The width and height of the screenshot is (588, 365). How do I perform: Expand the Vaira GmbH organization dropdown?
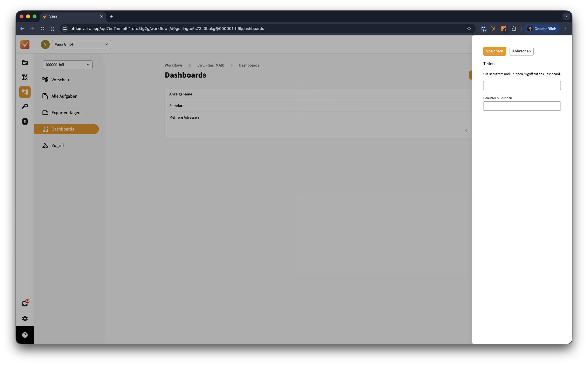[x=81, y=44]
